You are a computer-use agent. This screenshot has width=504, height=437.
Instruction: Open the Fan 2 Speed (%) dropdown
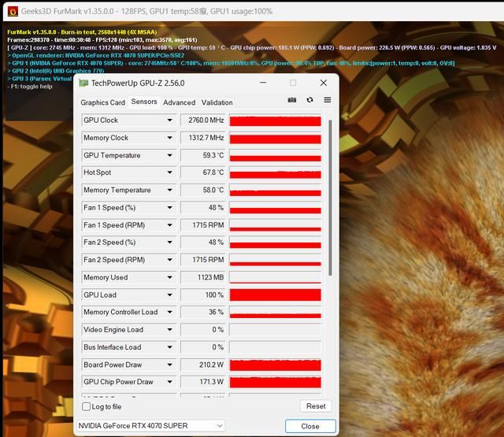click(x=169, y=243)
